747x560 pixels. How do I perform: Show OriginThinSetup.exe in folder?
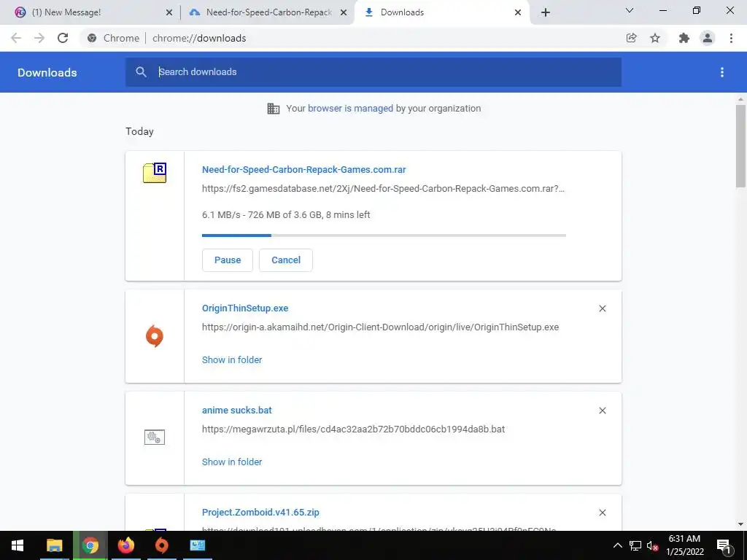(x=232, y=360)
